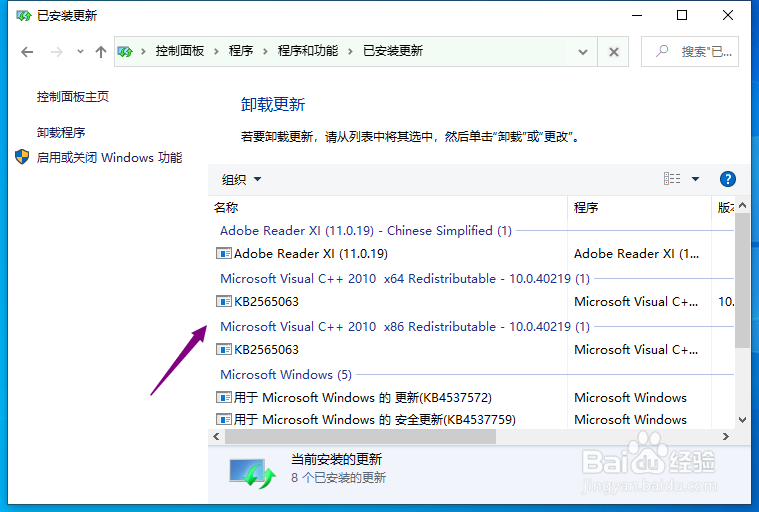Image resolution: width=759 pixels, height=512 pixels.
Task: Click Adobe Reader XI (1... program cell
Action: click(636, 254)
